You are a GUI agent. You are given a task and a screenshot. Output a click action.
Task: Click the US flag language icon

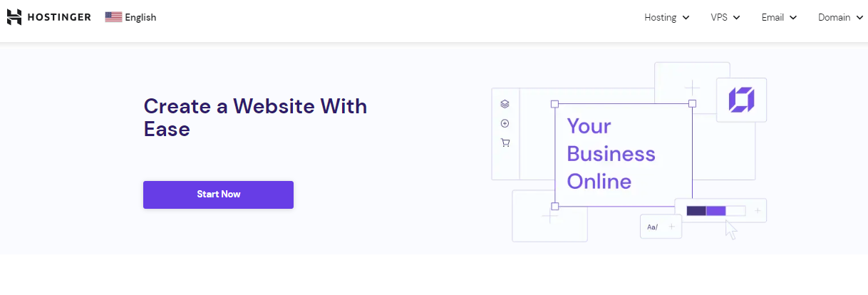point(113,17)
